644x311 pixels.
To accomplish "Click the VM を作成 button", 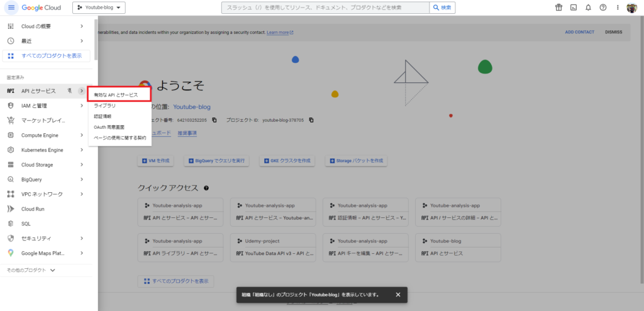I will click(x=156, y=161).
